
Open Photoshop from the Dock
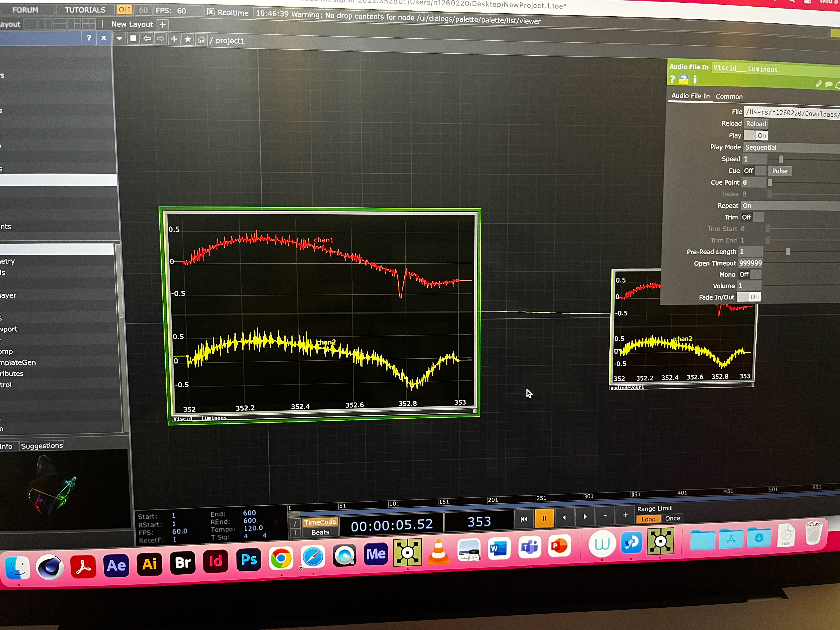(x=249, y=560)
